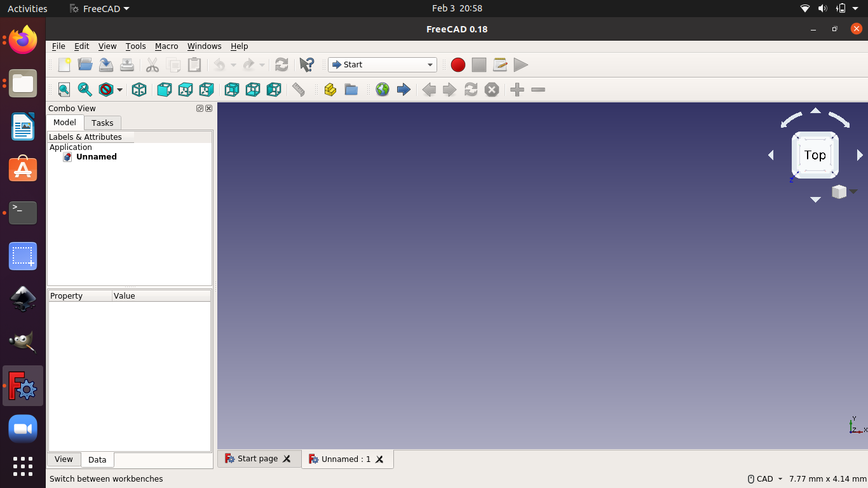Open the Macro menu
The width and height of the screenshot is (868, 488).
166,46
